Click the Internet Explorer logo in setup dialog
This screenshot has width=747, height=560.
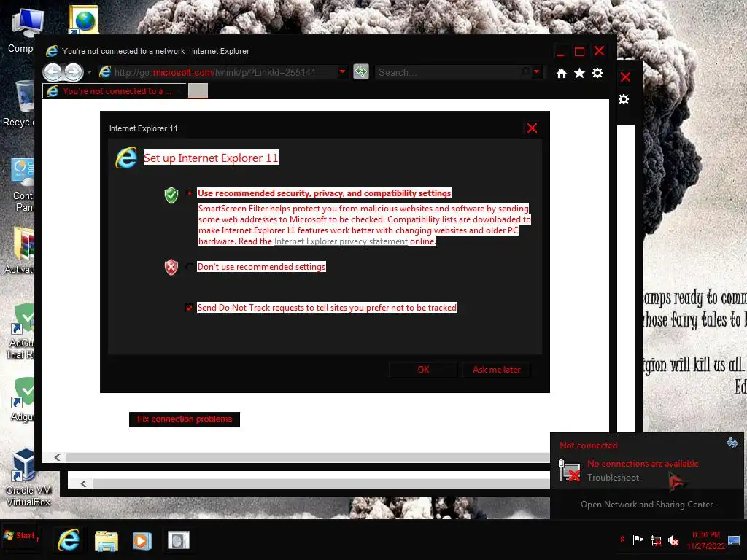click(x=126, y=157)
